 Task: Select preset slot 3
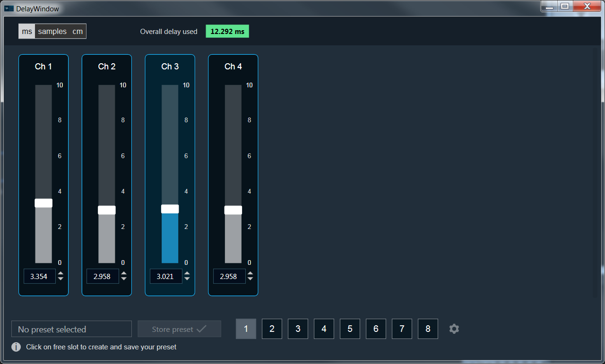pos(298,329)
